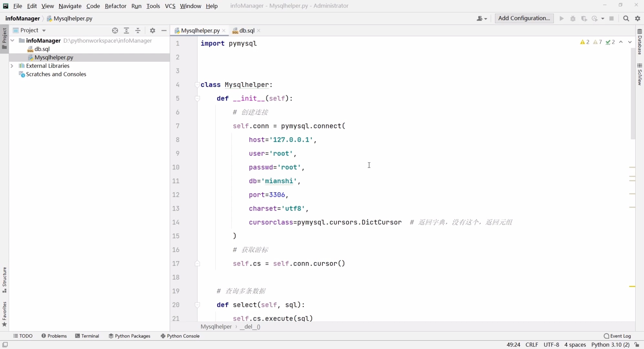Click the Add Configuration button
Viewport: 644px width, 349px height.
pyautogui.click(x=524, y=18)
